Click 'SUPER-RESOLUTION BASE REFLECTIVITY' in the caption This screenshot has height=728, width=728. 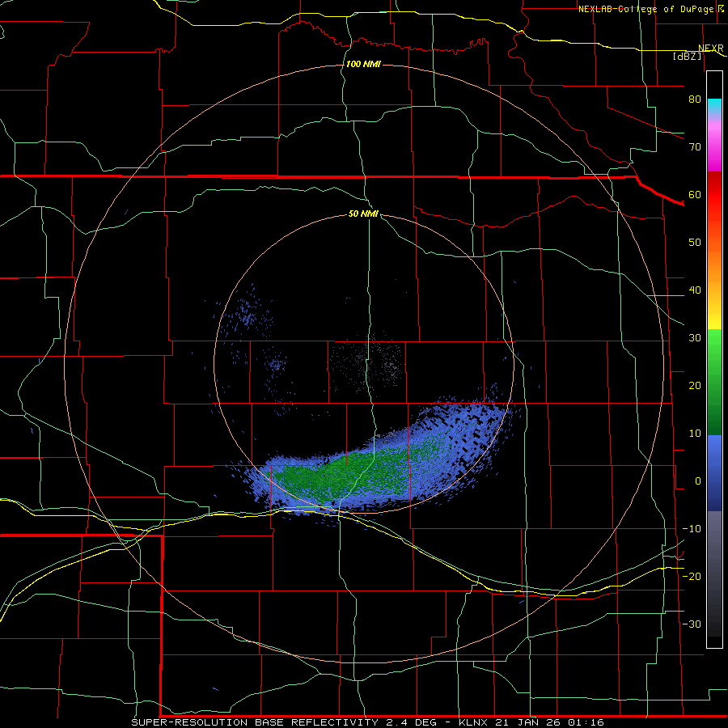pos(255,722)
